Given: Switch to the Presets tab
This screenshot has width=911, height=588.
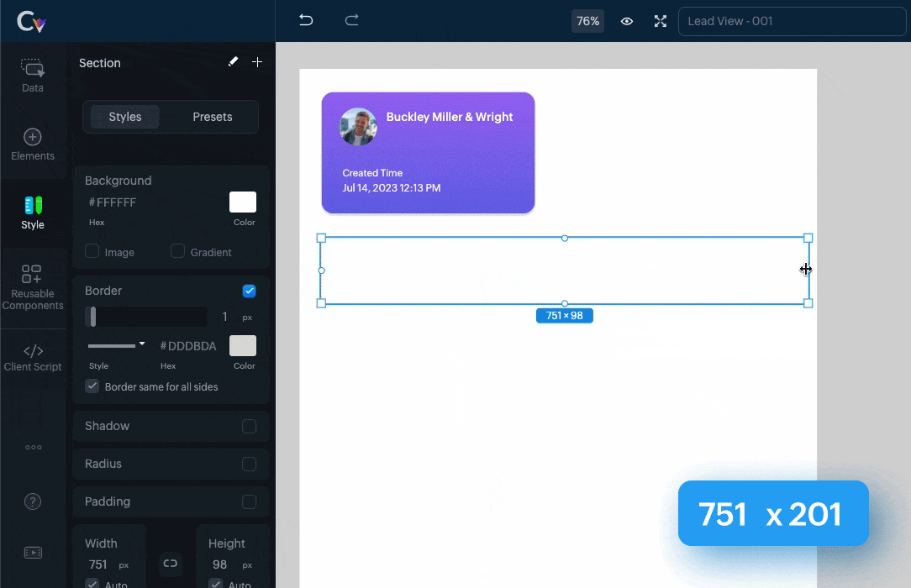Looking at the screenshot, I should pos(212,117).
